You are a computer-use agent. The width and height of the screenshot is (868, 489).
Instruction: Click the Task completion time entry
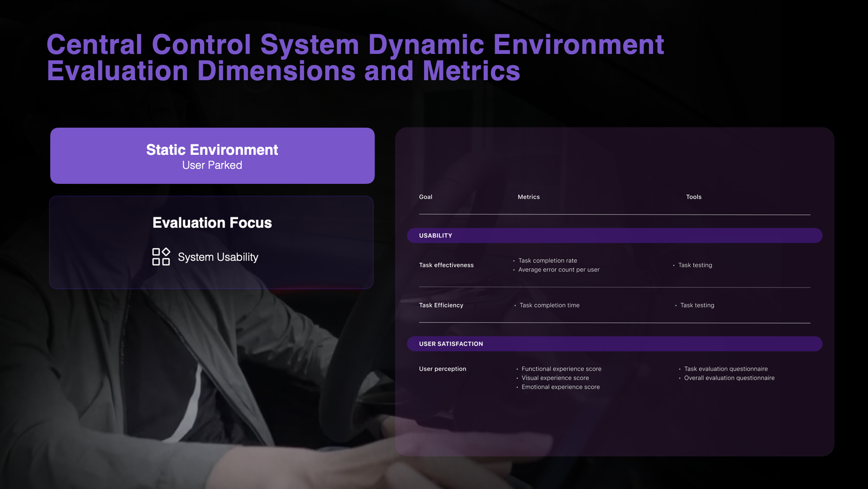[549, 305]
